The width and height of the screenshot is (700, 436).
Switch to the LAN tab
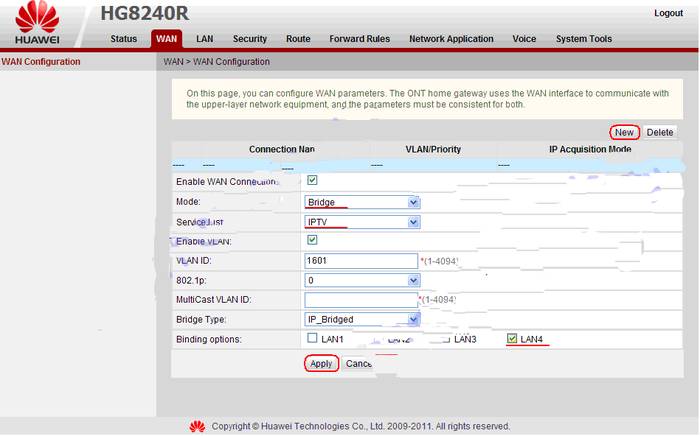(204, 39)
